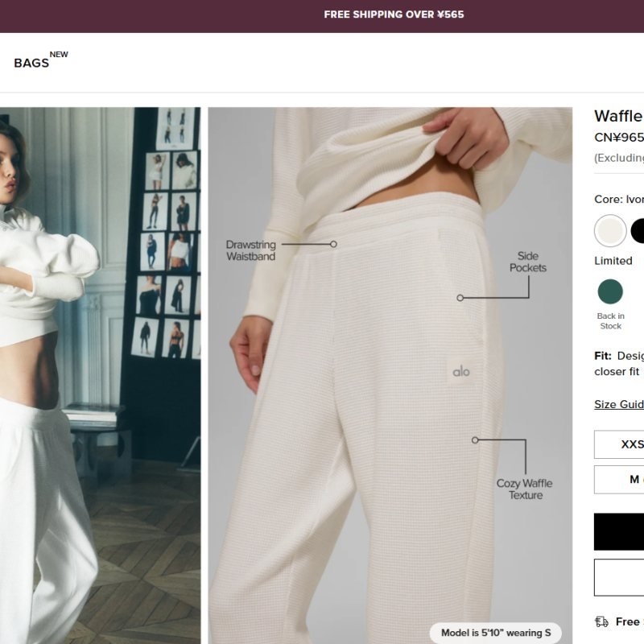Screen dimensions: 644x644
Task: Click the 'Cozy Waffle Texture' callout text
Action: coord(525,489)
